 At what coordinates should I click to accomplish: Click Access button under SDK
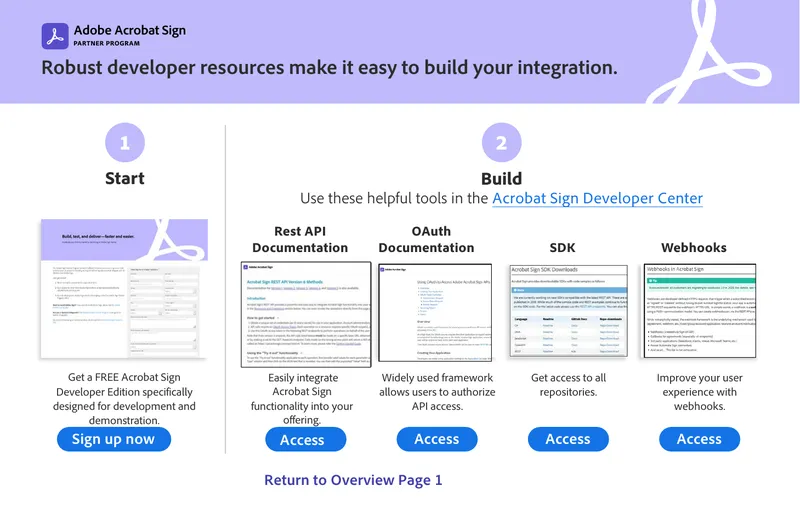[568, 439]
